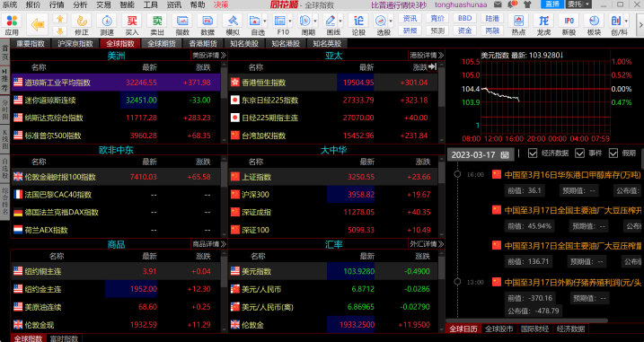Toggle the 经济数据 checkbox
The width and height of the screenshot is (644, 342).
click(x=533, y=153)
